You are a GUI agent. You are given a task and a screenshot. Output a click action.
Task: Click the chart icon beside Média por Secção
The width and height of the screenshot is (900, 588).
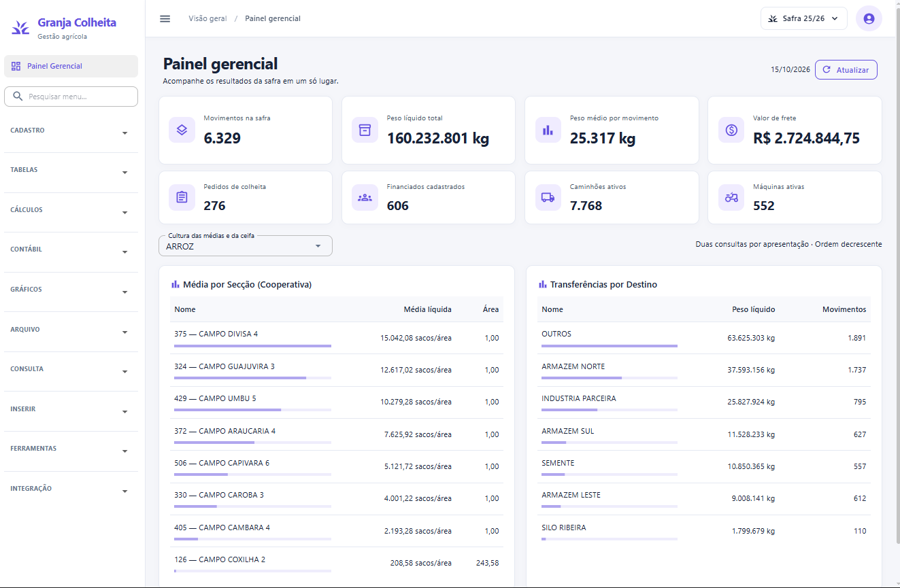(176, 284)
